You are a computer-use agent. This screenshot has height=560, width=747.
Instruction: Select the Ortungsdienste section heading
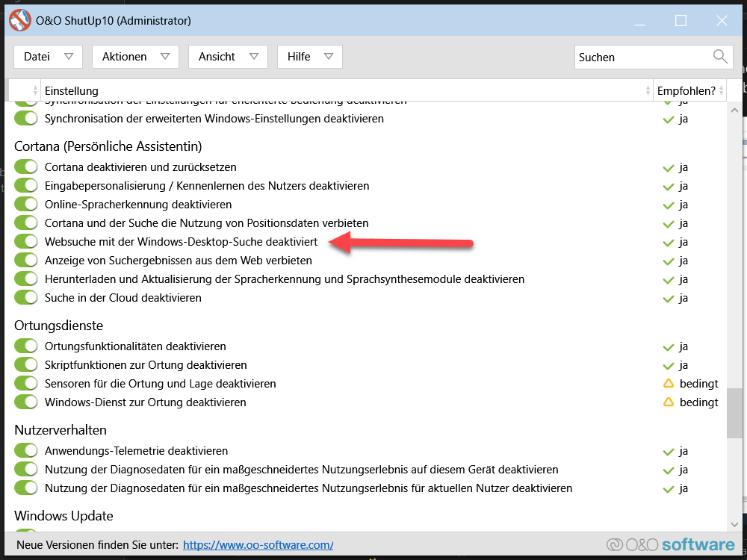point(58,326)
